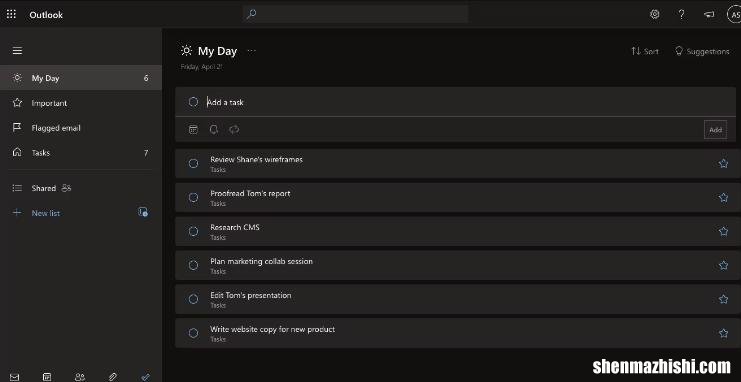The image size is (741, 382).
Task: Add a due date with calendar icon
Action: click(193, 130)
